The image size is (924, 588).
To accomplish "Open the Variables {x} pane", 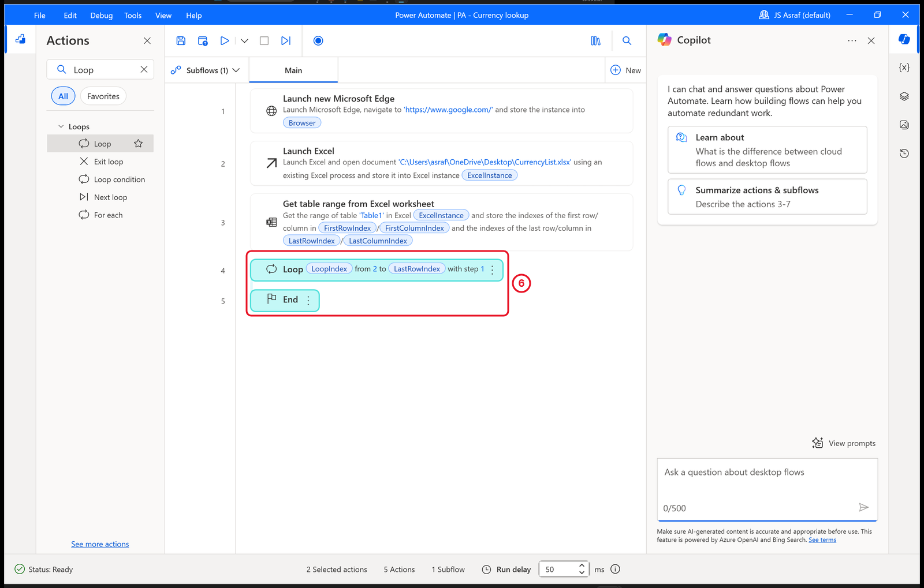I will (904, 68).
